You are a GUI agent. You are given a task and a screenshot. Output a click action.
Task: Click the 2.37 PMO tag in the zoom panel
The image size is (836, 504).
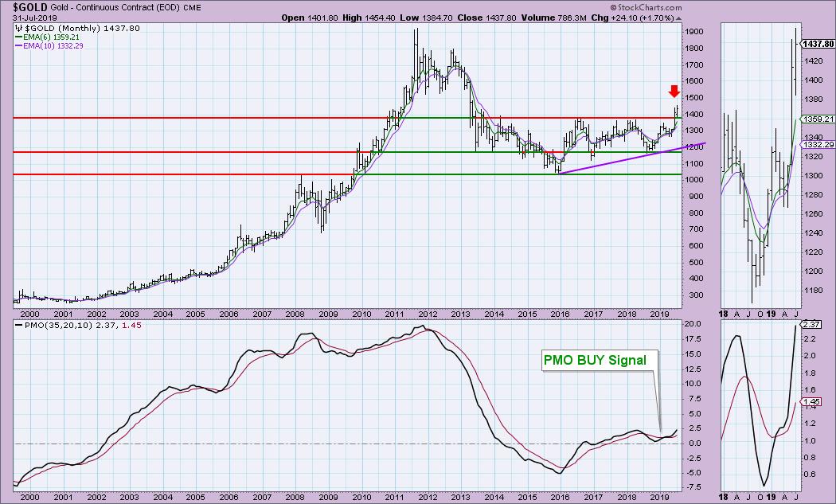pyautogui.click(x=811, y=325)
